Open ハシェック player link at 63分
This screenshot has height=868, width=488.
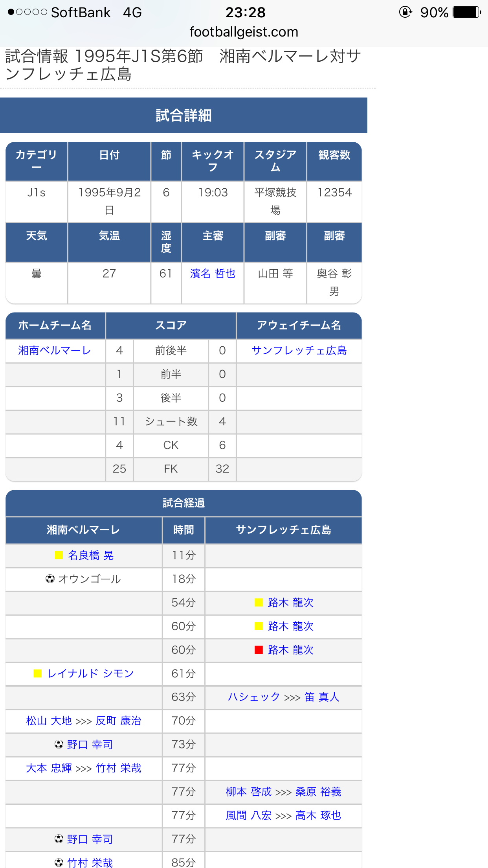click(254, 697)
